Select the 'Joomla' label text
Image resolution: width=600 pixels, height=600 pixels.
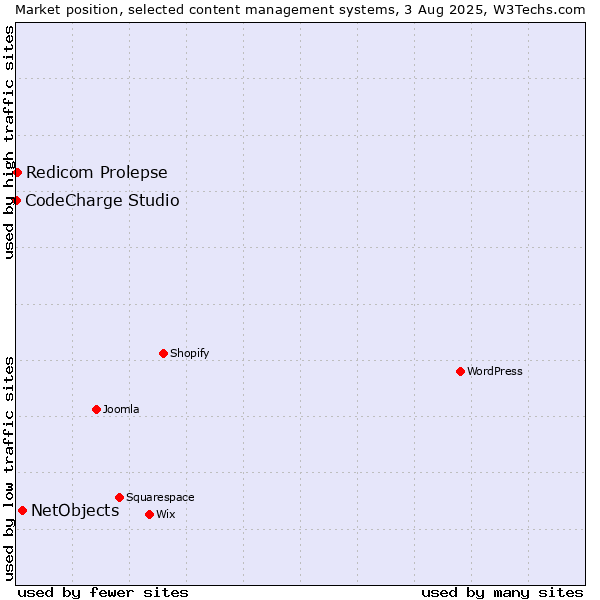tap(121, 409)
